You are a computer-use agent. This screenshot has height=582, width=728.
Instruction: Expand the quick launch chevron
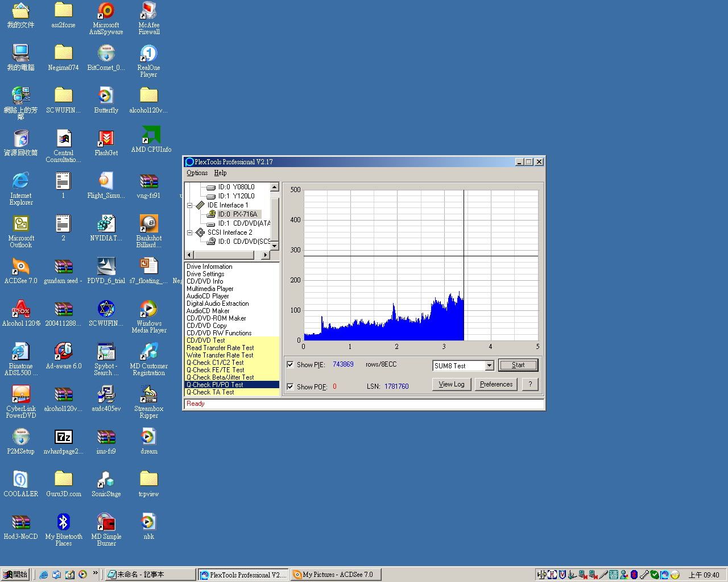(x=96, y=573)
